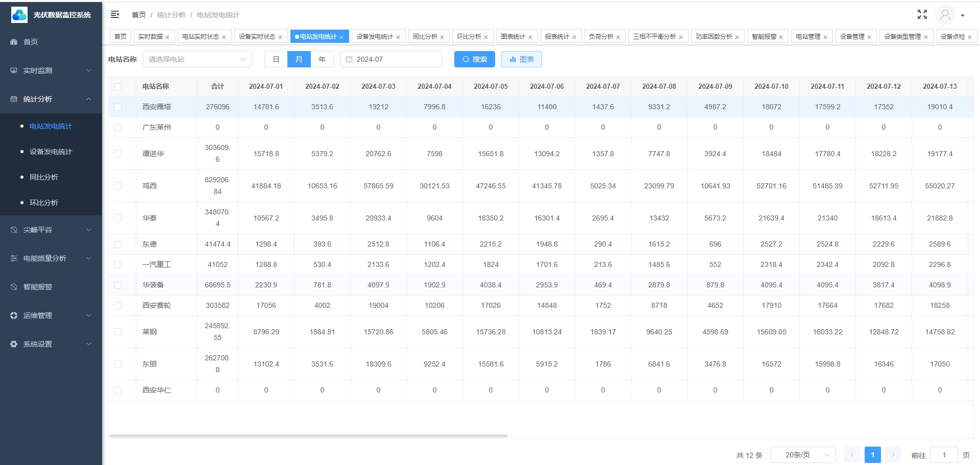Screen dimensions: 980x465
Task: Check the 谭进华 row checkbox
Action: 118,154
